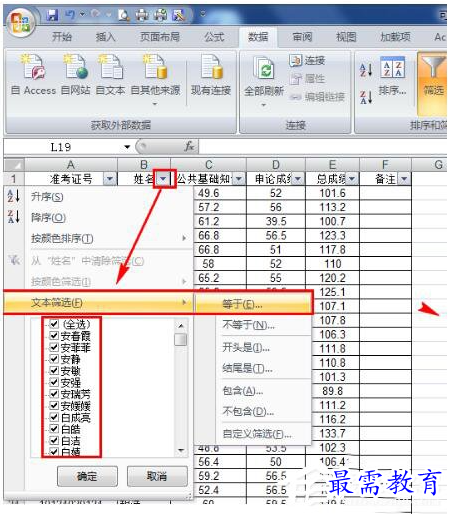Click the Print Preview icon in quick access toolbar
The image size is (450, 514).
point(124,15)
